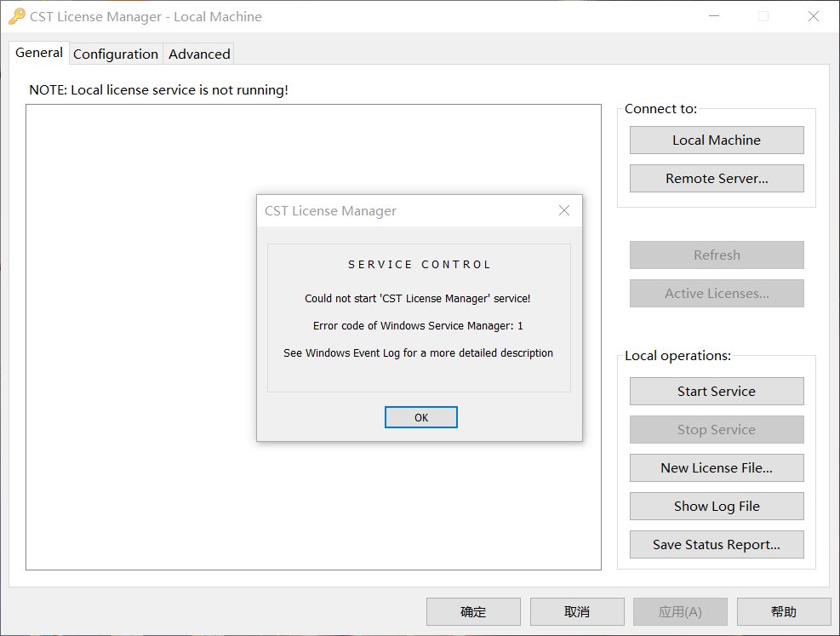The height and width of the screenshot is (636, 840).
Task: Click OK in the Service Control dialog
Action: 421,417
